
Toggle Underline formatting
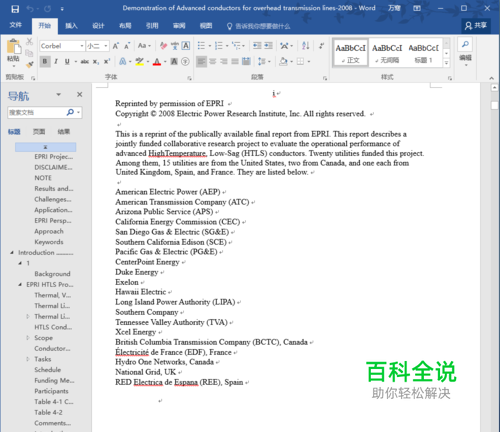point(67,61)
